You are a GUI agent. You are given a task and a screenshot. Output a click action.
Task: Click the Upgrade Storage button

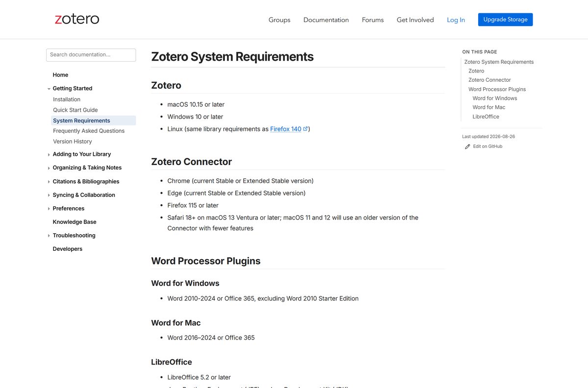coord(505,20)
